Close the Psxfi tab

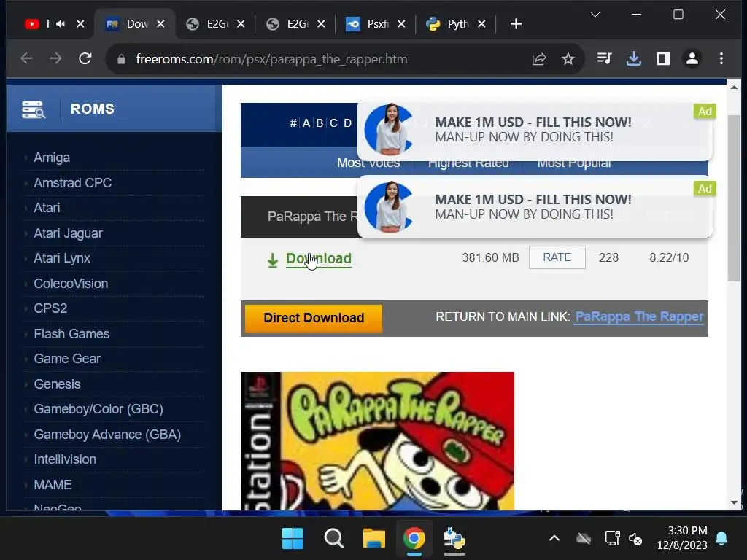click(402, 24)
